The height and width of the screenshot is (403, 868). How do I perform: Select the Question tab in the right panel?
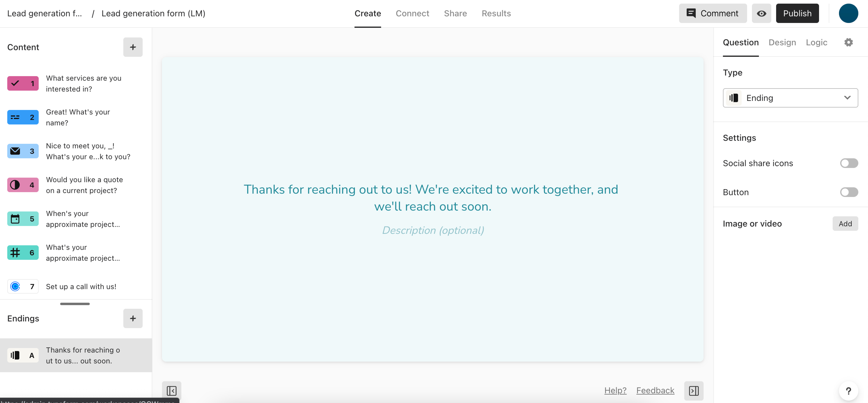coord(741,42)
